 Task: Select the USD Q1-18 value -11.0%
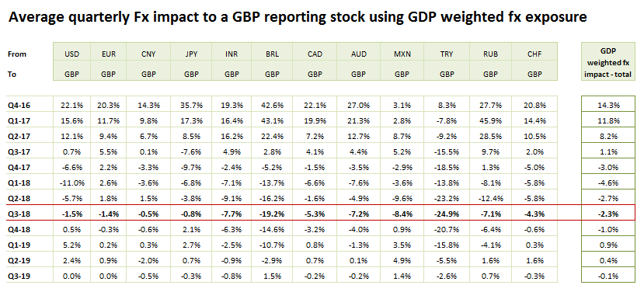(x=72, y=182)
